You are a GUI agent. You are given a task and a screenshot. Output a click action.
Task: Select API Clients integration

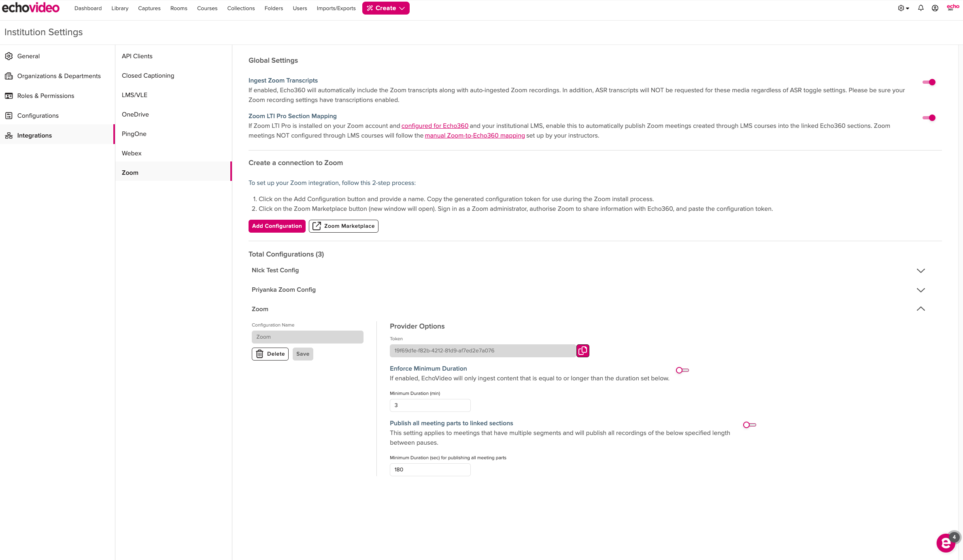tap(174, 56)
